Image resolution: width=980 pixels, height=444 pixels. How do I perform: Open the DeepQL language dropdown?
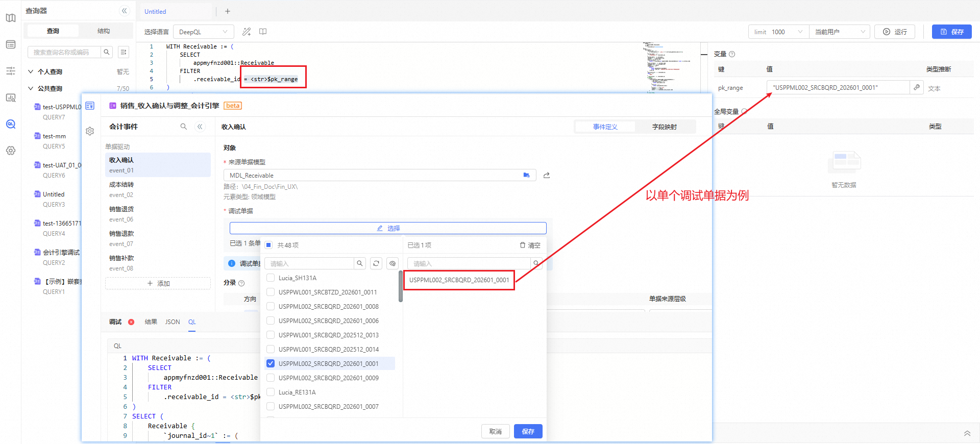tap(203, 32)
